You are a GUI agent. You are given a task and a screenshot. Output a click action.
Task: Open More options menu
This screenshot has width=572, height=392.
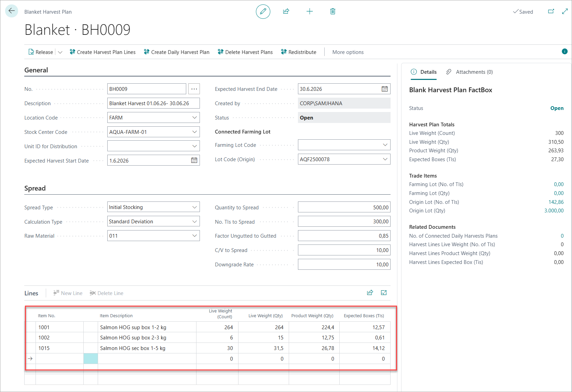(348, 52)
